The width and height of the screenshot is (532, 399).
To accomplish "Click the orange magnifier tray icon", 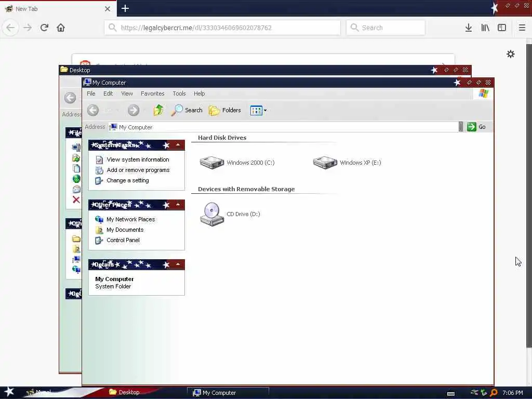I will coord(494,393).
